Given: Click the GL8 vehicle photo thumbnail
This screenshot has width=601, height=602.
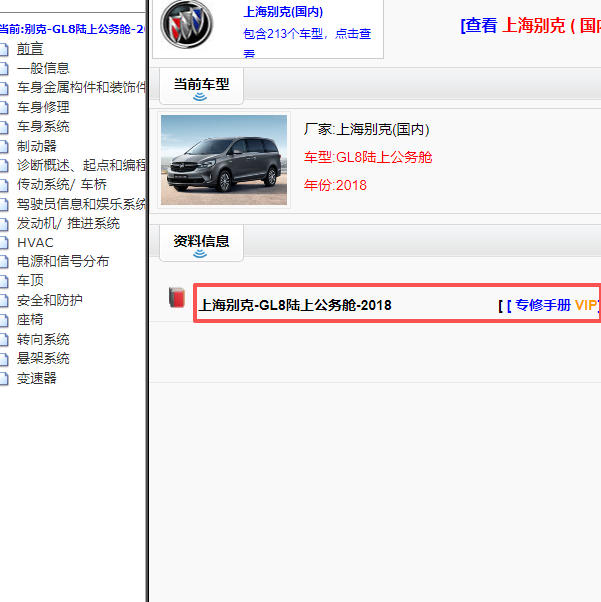Looking at the screenshot, I should pos(224,160).
